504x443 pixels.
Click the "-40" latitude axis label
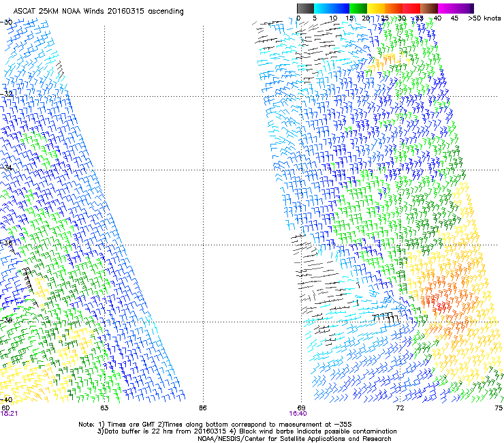[x=6, y=399]
